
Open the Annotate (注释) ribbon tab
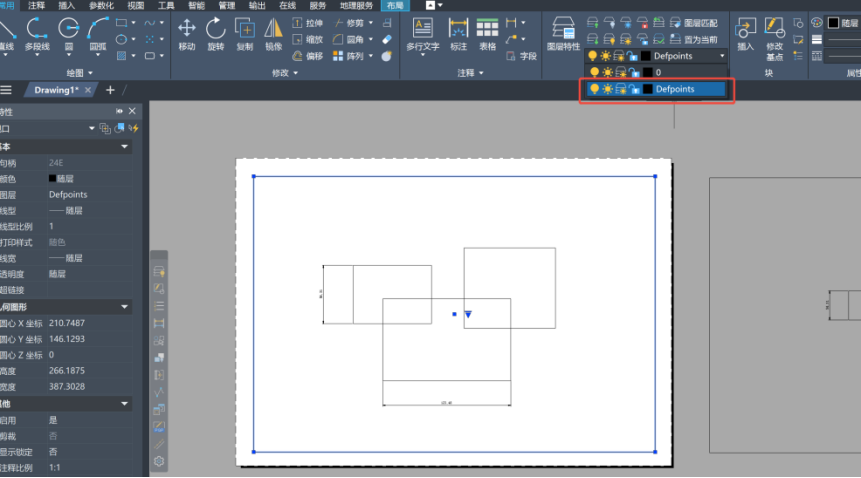(36, 5)
